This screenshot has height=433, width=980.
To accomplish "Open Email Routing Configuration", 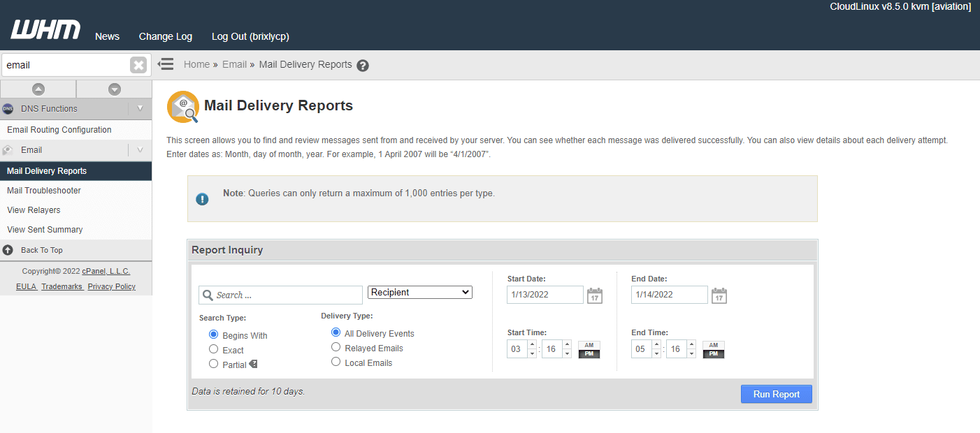I will pos(59,130).
